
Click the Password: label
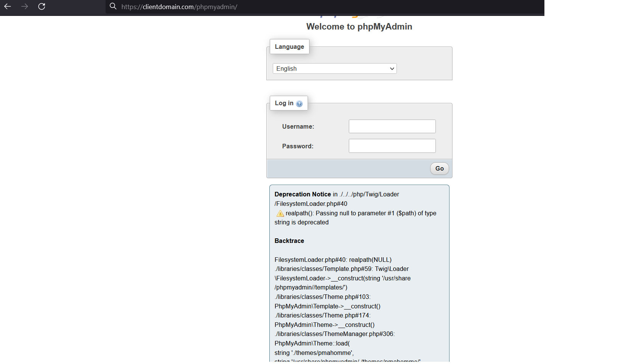point(298,146)
